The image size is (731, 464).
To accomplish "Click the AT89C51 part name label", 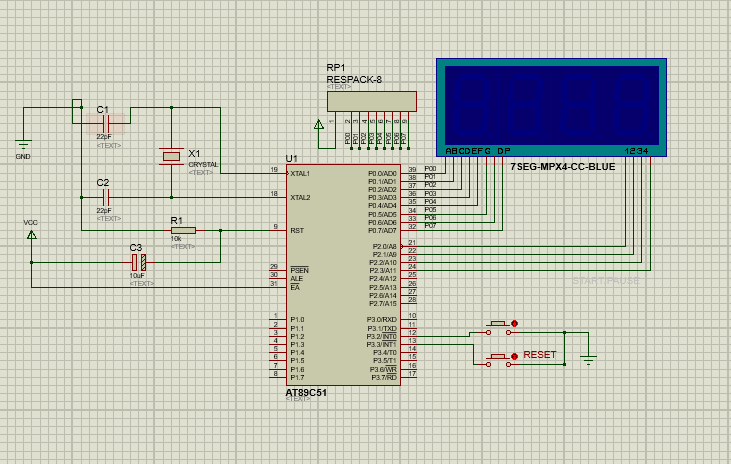I will click(306, 393).
